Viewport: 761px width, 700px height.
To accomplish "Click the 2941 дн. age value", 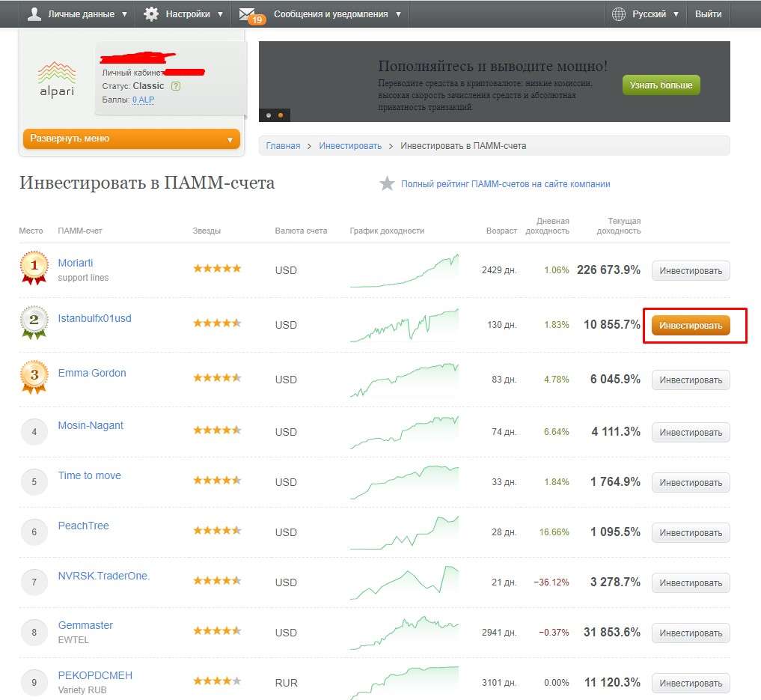I will 499,633.
